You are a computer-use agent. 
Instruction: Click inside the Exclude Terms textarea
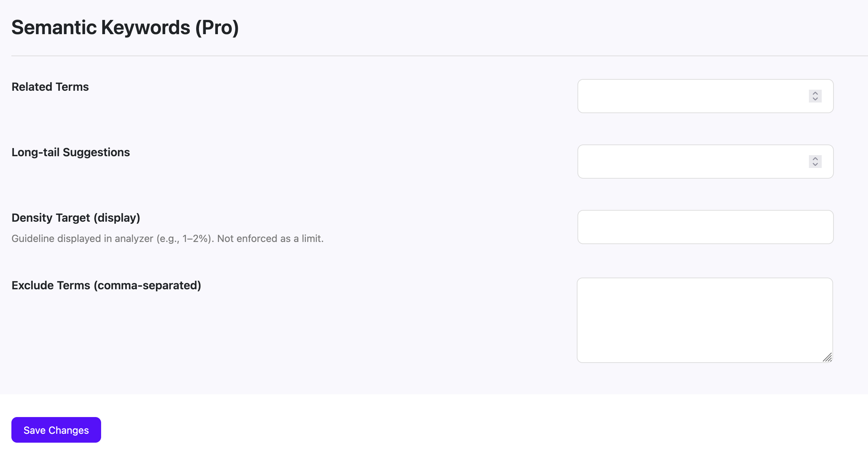705,317
